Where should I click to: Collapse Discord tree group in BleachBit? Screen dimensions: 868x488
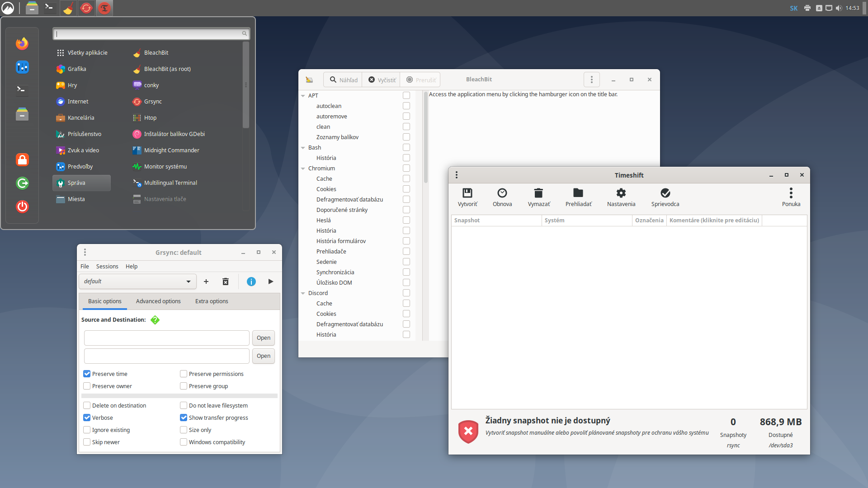point(303,293)
